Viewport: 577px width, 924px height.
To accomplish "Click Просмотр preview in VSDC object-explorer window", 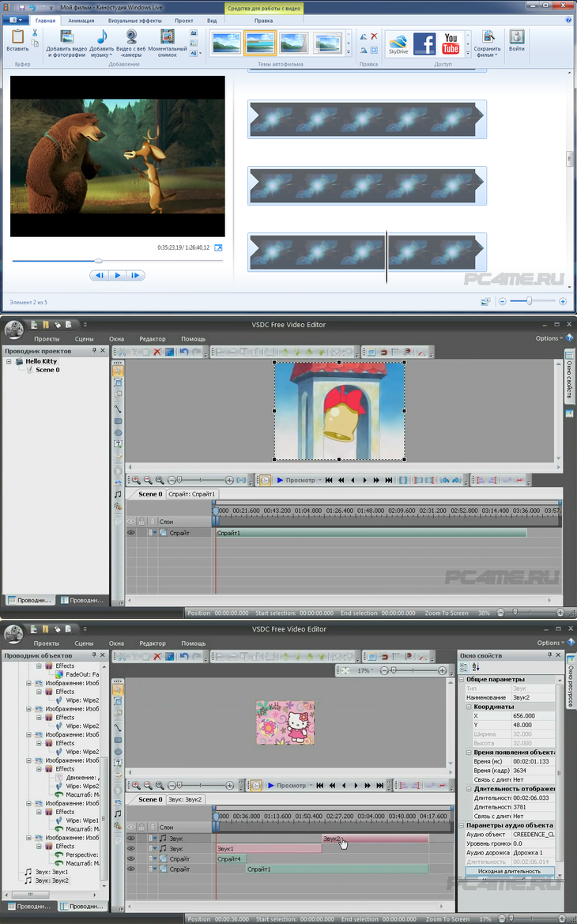I will click(286, 786).
